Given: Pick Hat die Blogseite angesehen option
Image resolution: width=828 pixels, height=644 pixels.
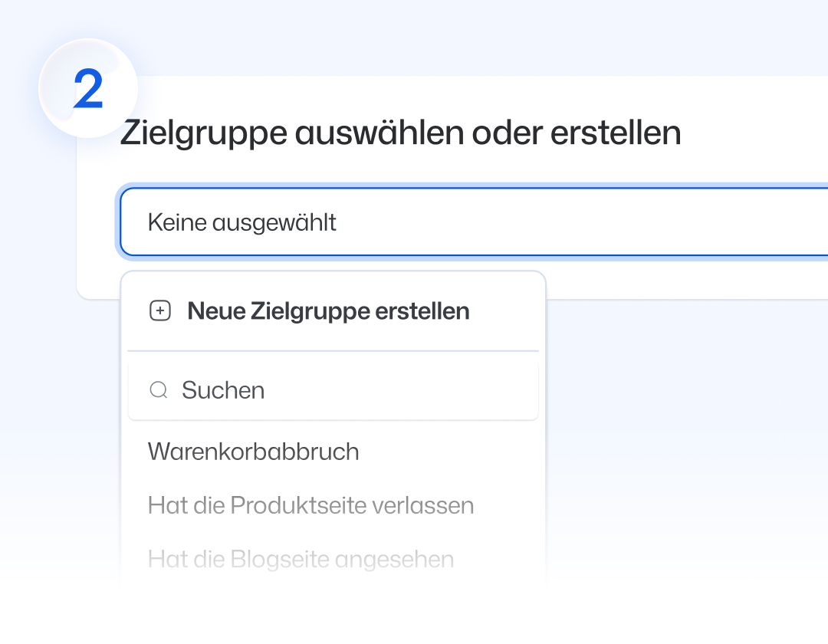Looking at the screenshot, I should [301, 559].
